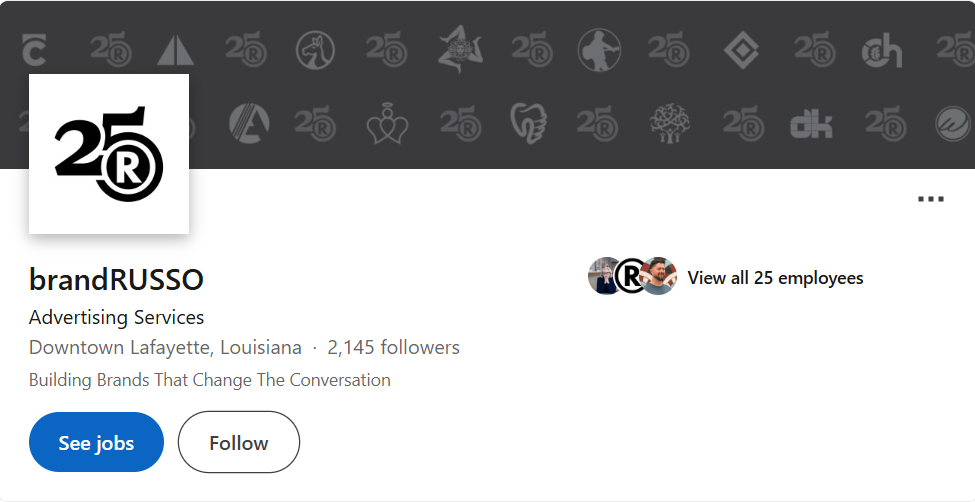This screenshot has width=975, height=502.
Task: Click the circled 'A' logo in banner
Action: (x=247, y=123)
